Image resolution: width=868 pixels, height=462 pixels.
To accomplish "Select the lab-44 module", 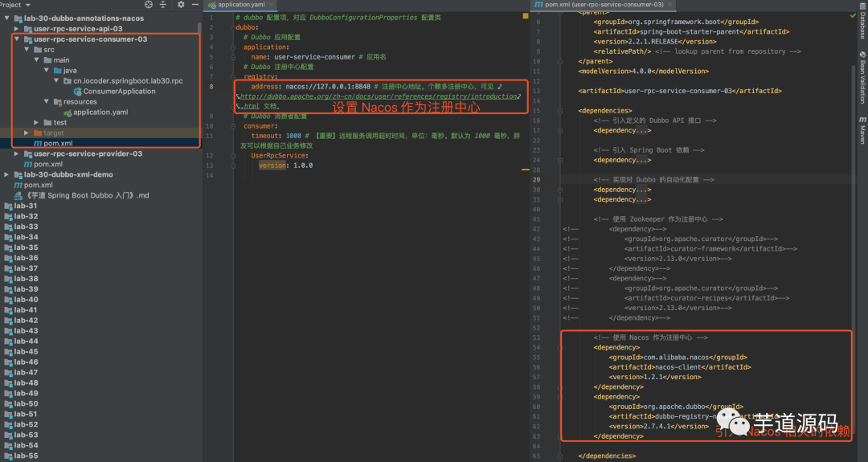I will click(26, 341).
